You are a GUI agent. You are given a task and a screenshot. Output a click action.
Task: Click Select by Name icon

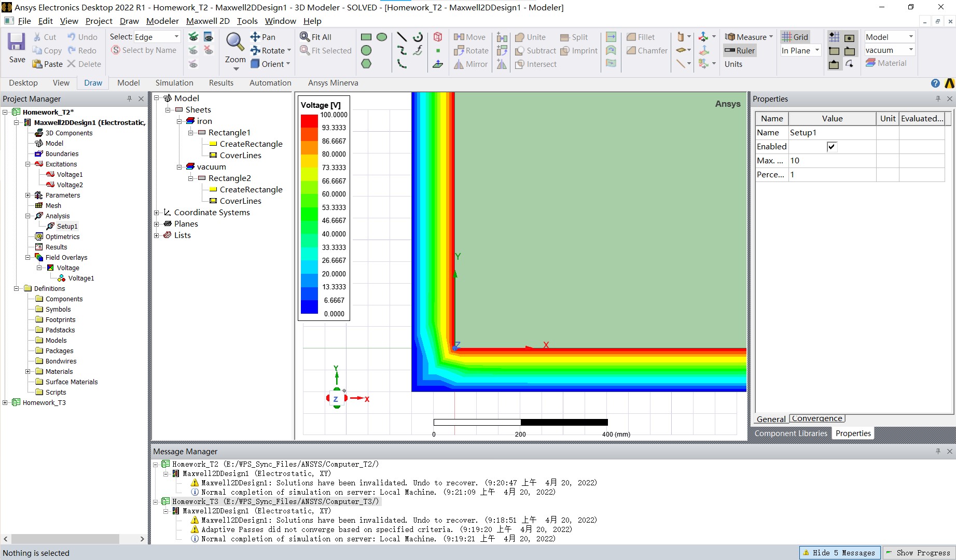144,50
